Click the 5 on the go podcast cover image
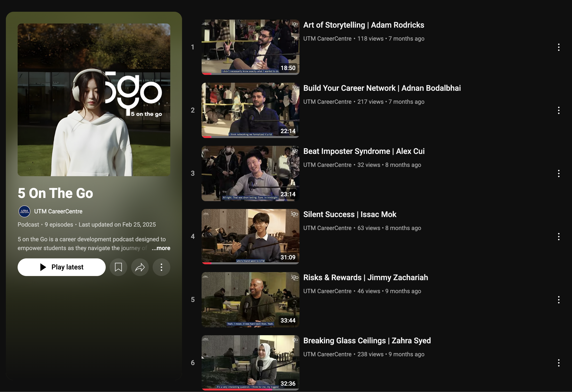The height and width of the screenshot is (392, 572). tap(94, 100)
